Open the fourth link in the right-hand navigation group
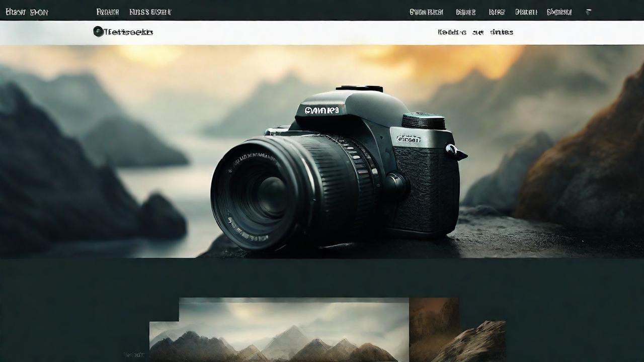The height and width of the screenshot is (362, 644). point(526,12)
